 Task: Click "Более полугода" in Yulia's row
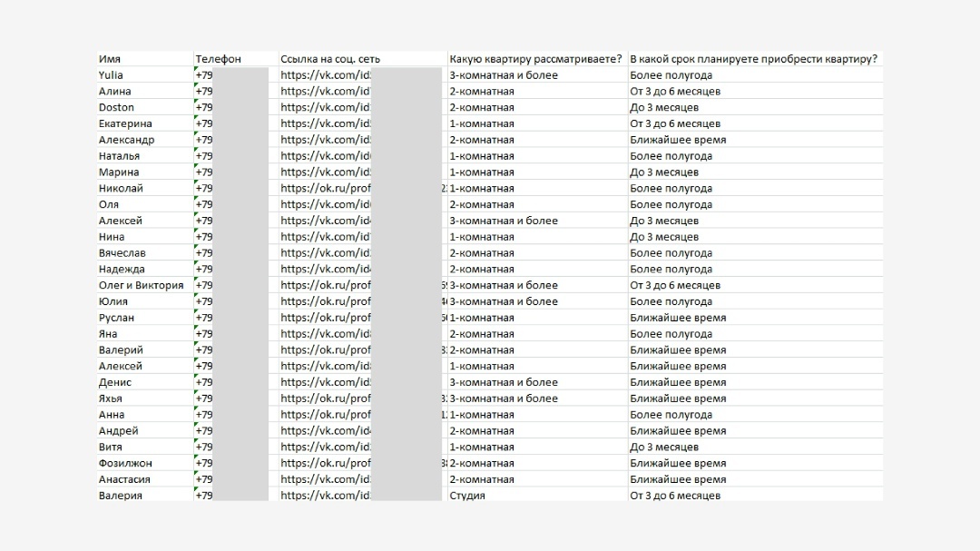pos(671,75)
